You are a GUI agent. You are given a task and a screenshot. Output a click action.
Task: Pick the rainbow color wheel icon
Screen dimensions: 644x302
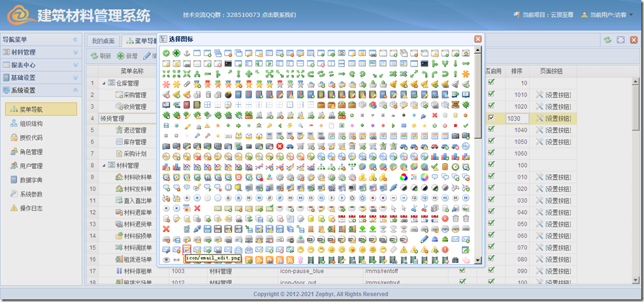pos(425,177)
